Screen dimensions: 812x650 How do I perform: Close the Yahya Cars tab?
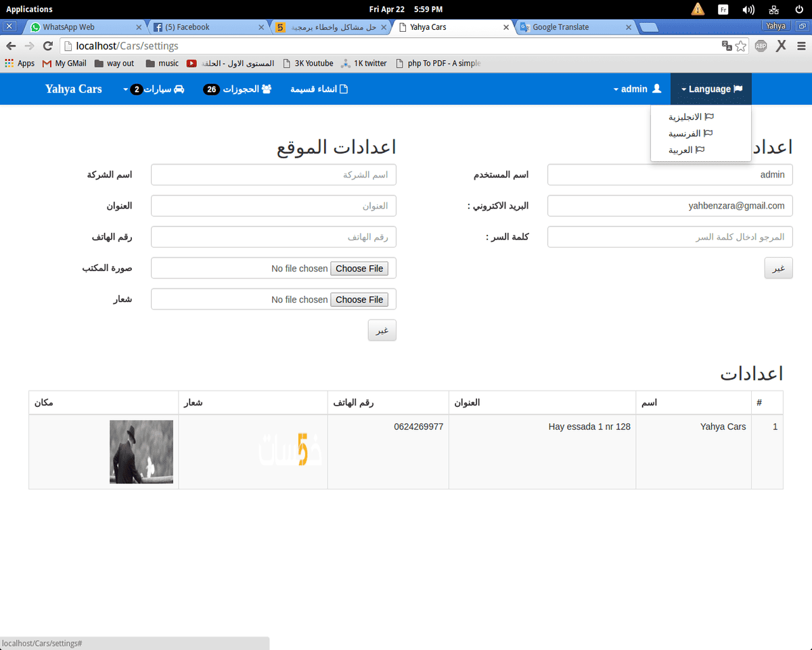506,28
